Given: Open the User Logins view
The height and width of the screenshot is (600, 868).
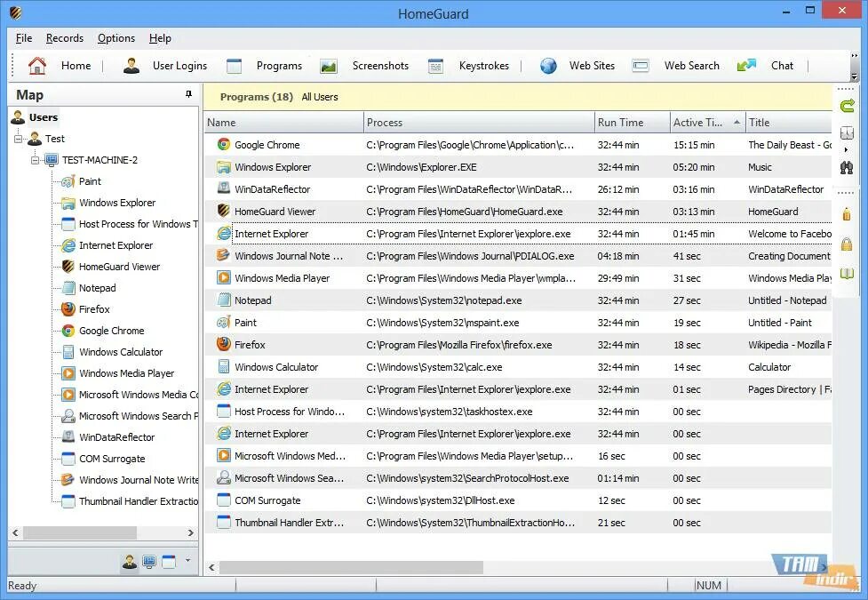Looking at the screenshot, I should (165, 66).
